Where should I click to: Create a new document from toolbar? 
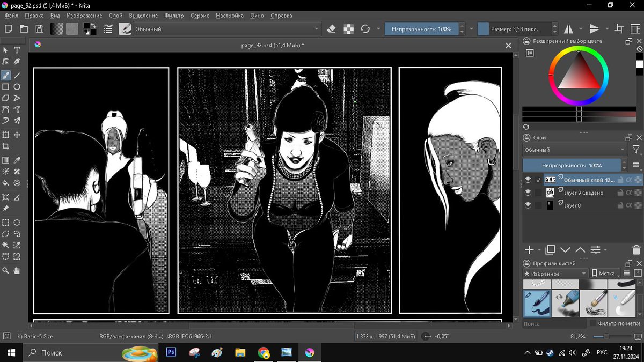click(x=9, y=29)
